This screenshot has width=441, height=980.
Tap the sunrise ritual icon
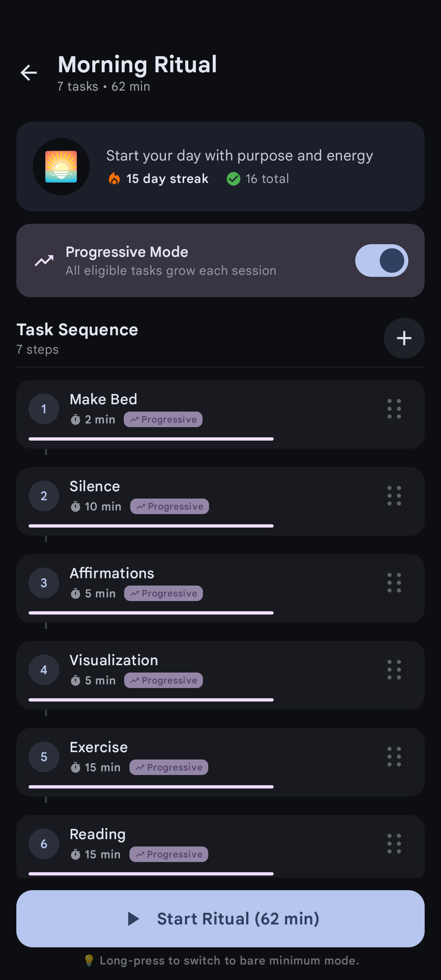[x=61, y=167]
